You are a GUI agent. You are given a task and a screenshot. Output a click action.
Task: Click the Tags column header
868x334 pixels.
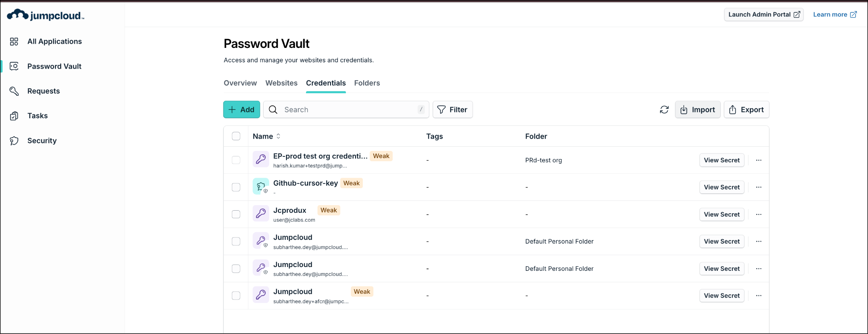pos(434,136)
